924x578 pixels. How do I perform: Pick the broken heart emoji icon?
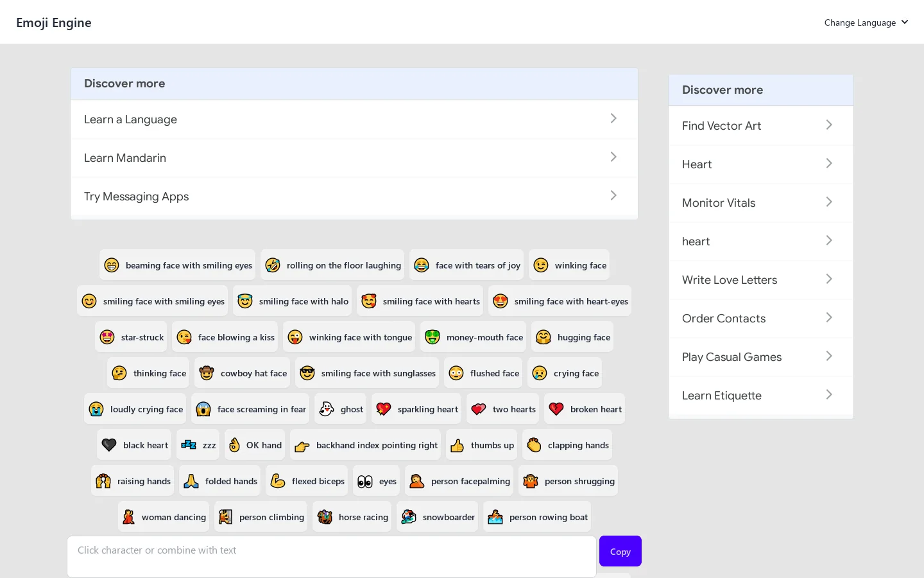click(x=556, y=409)
